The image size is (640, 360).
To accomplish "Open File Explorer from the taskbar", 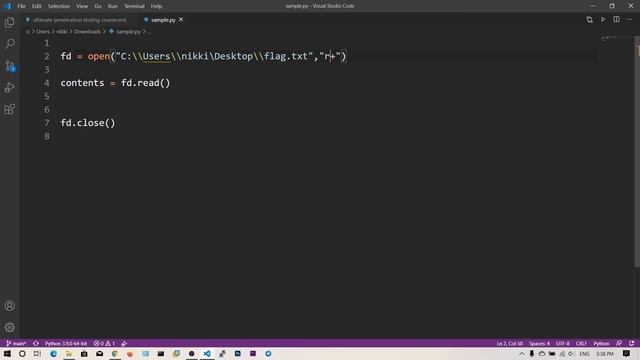I will [x=69, y=353].
